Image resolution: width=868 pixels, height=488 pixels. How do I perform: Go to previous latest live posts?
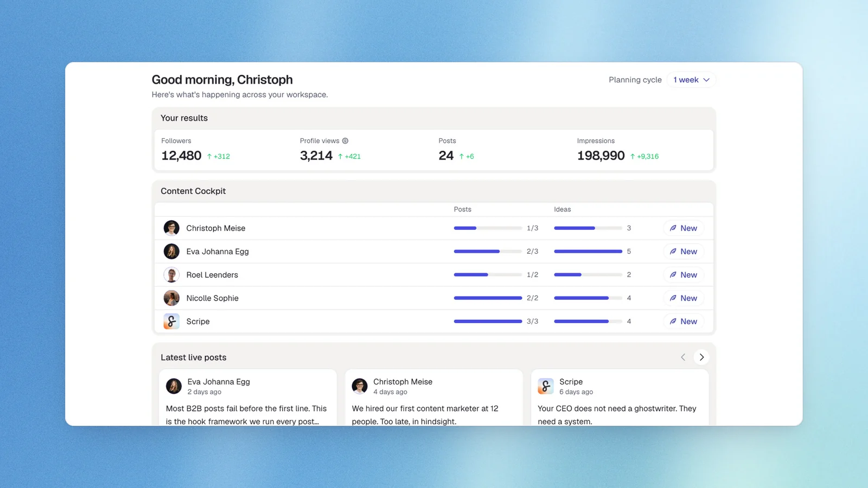click(x=683, y=357)
